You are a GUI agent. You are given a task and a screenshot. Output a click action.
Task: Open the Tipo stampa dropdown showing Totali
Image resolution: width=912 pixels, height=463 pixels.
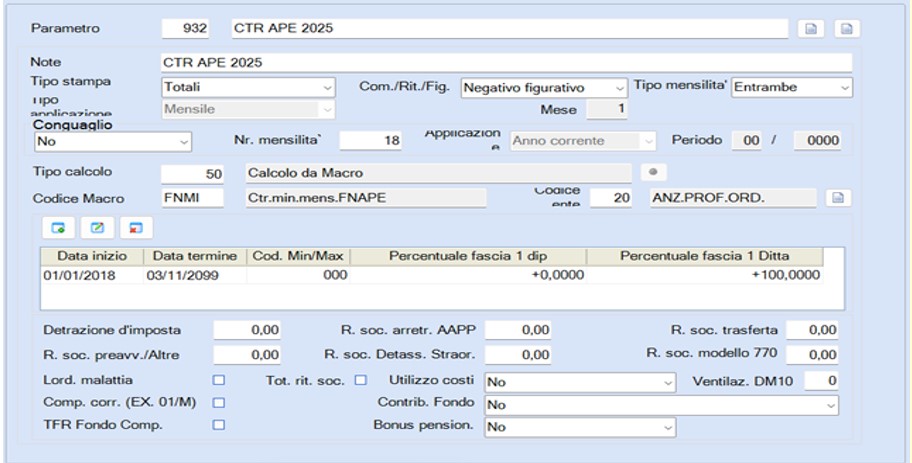[x=248, y=87]
